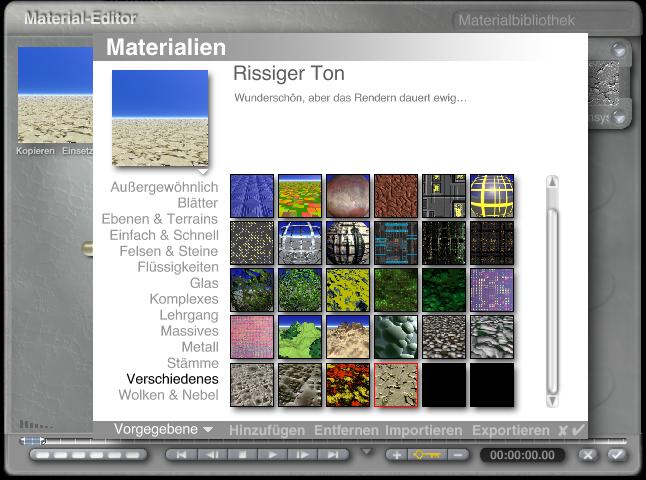Click the Material-Editor preview behind the library
646x480 pixels.
[x=55, y=95]
